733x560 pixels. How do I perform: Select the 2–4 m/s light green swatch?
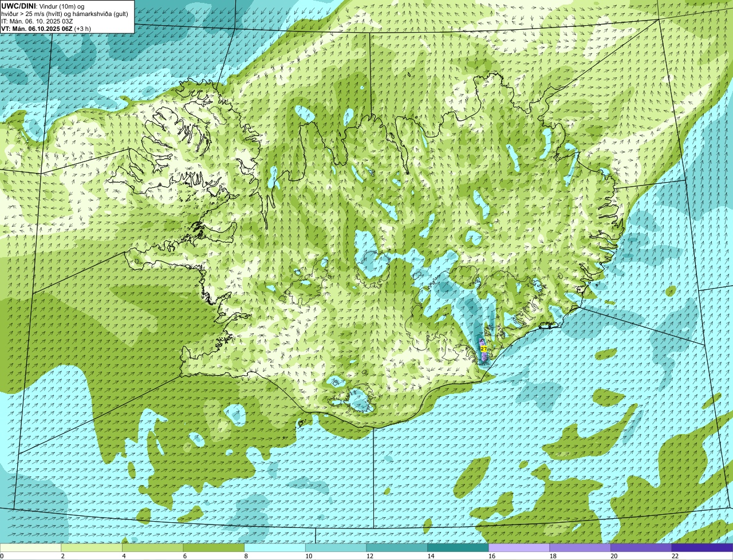click(92, 547)
